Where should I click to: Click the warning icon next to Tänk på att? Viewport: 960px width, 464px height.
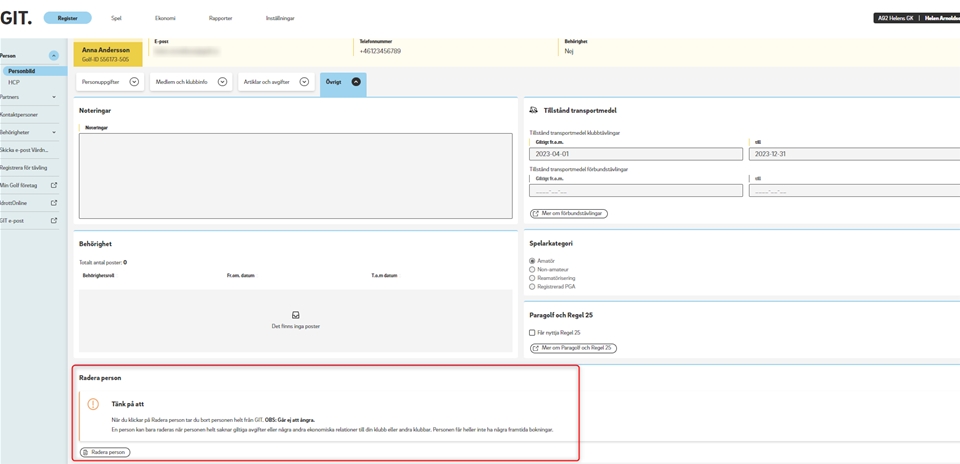[x=93, y=404]
